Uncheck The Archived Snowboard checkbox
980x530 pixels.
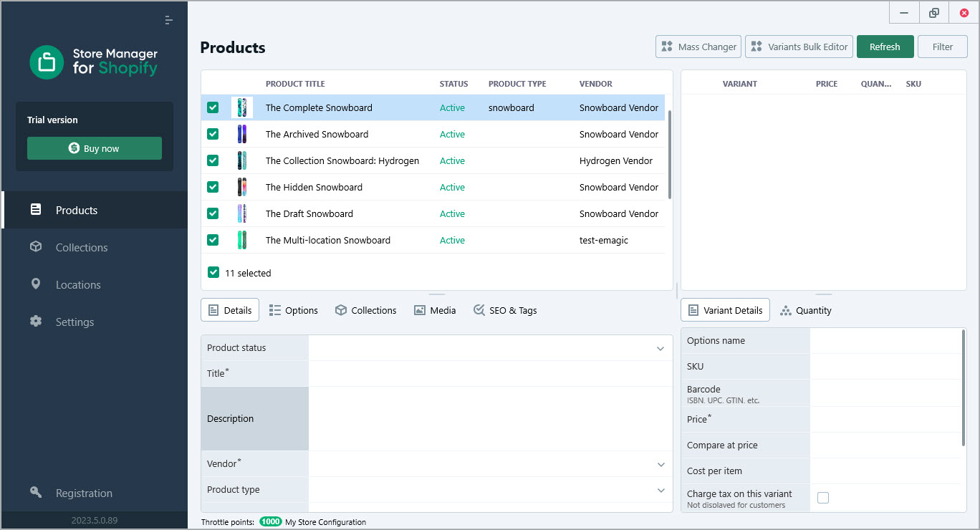213,134
